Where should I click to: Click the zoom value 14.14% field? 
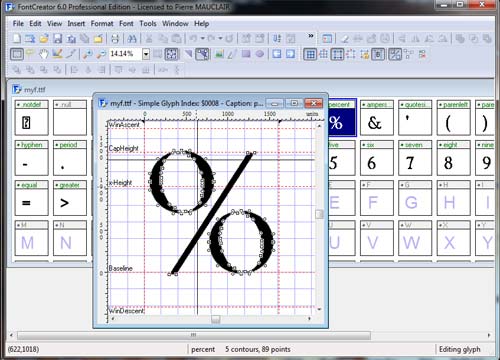[x=125, y=54]
